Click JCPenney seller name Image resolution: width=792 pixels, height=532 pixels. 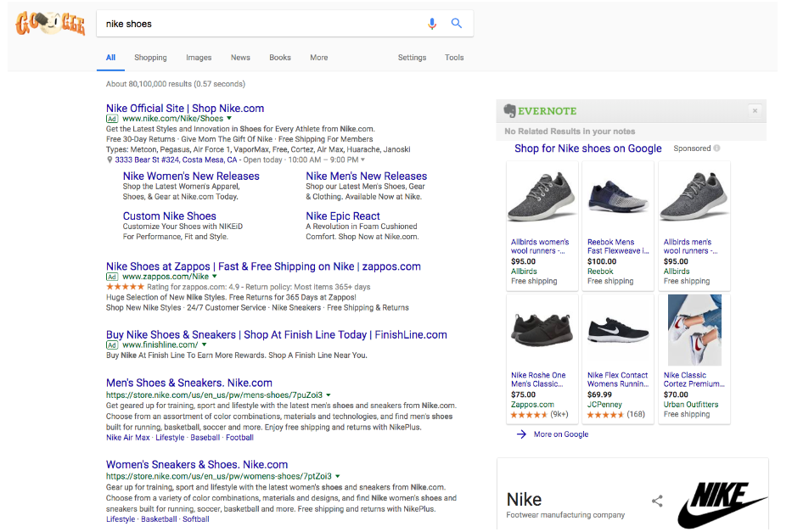tap(604, 405)
